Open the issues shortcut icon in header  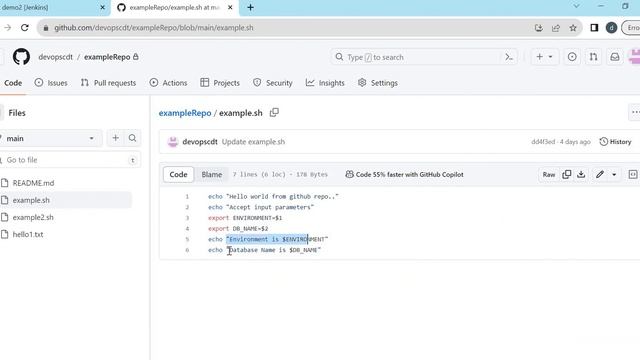pyautogui.click(x=572, y=57)
